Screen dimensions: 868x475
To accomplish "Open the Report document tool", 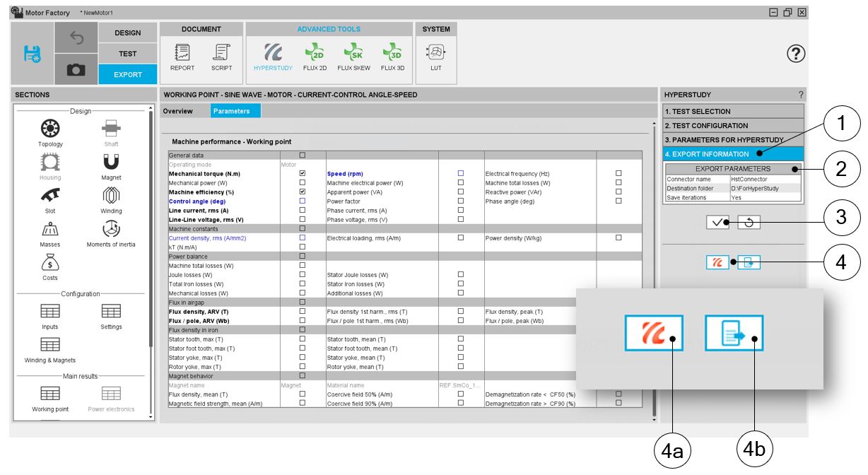I will pos(182,56).
